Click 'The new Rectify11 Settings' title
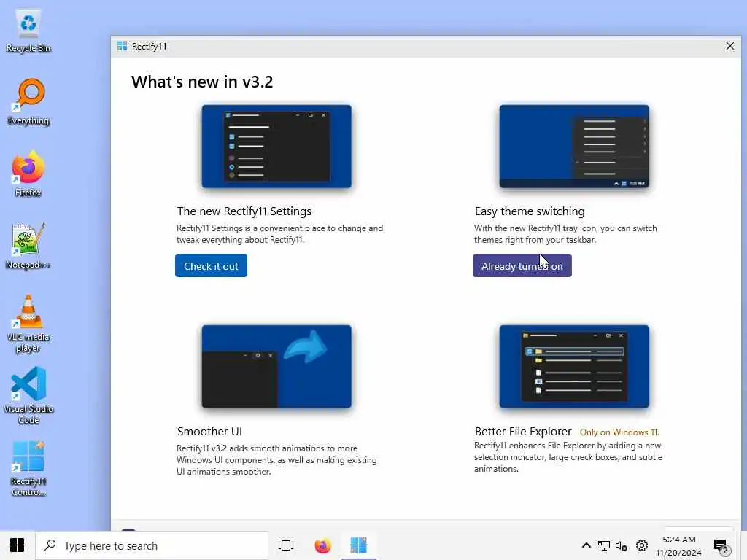 coord(244,211)
